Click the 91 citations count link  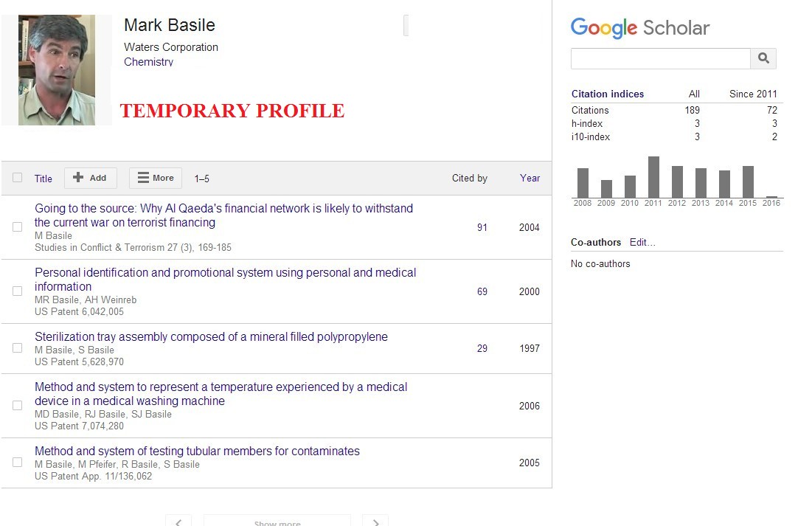[482, 227]
